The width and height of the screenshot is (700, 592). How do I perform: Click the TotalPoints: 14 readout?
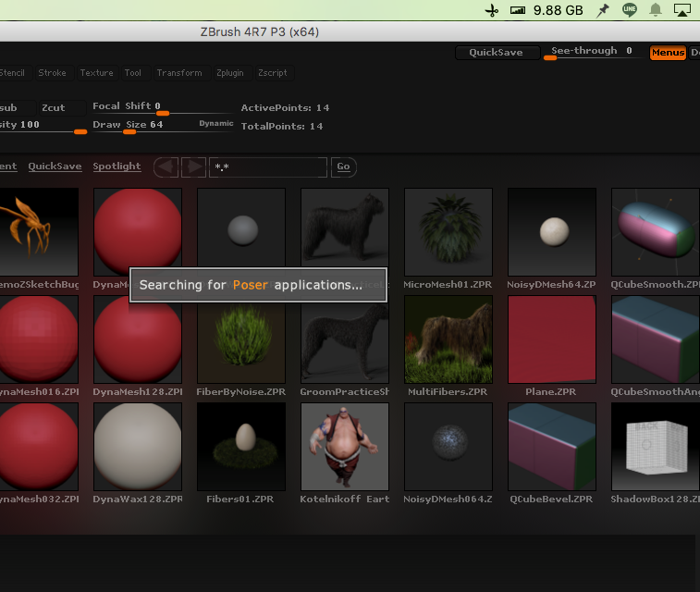282,127
